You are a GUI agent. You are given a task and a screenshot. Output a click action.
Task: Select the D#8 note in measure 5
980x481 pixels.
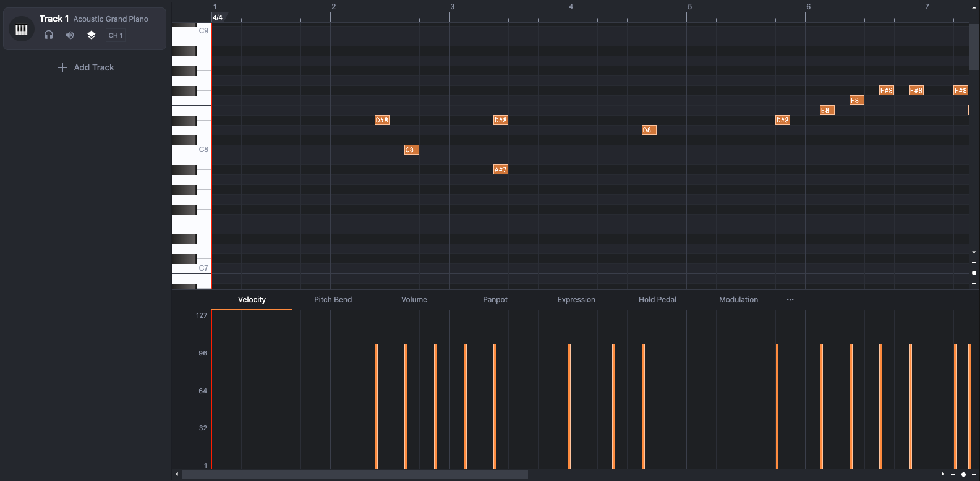click(783, 120)
